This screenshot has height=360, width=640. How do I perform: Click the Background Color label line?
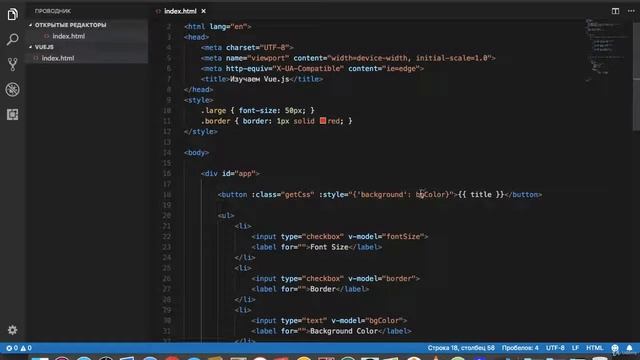point(331,331)
